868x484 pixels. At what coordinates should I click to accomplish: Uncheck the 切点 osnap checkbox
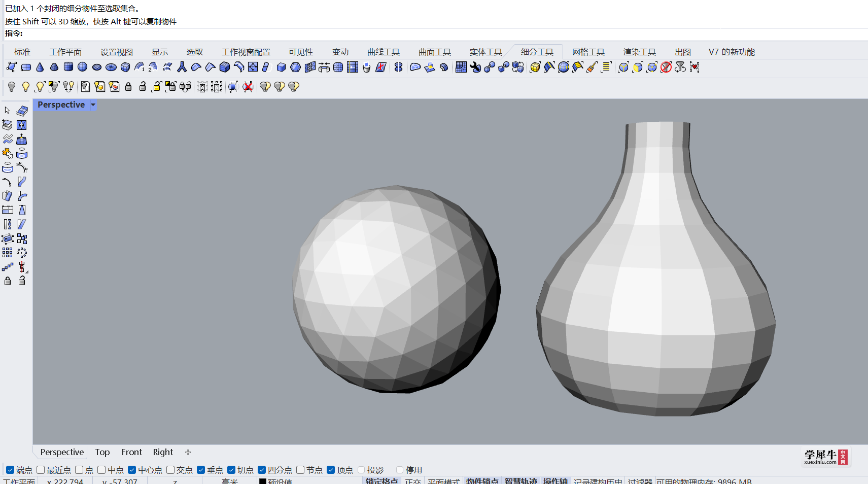231,470
